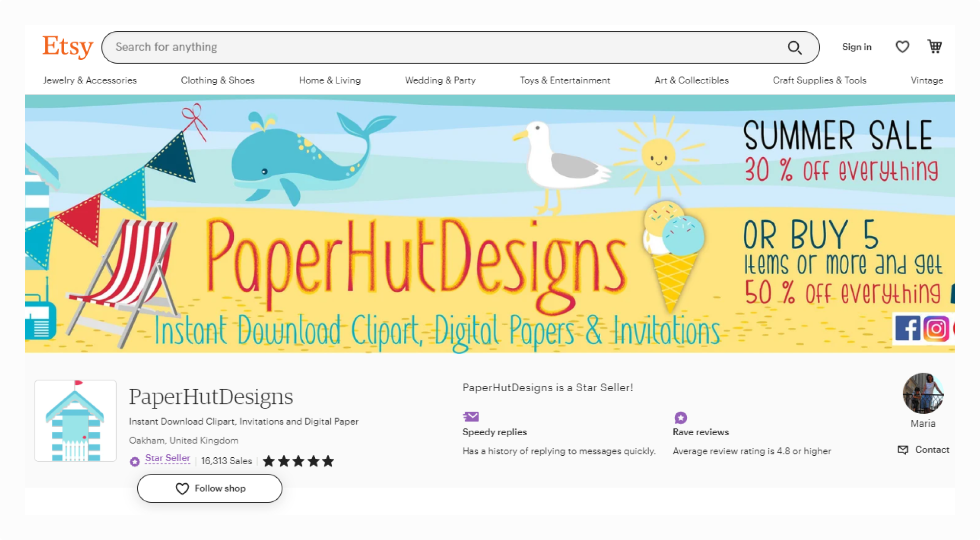Click the Rave reviews heading
Screen dimensions: 980x540
point(701,432)
